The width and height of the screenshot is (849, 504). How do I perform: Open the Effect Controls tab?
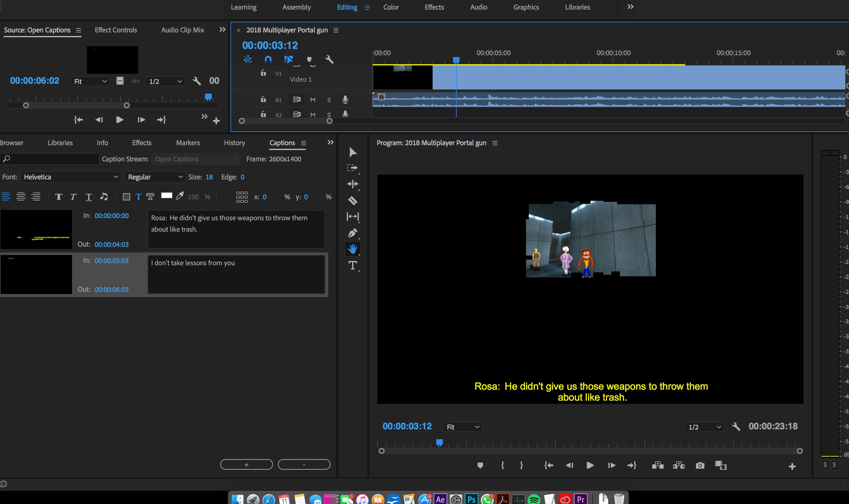116,30
